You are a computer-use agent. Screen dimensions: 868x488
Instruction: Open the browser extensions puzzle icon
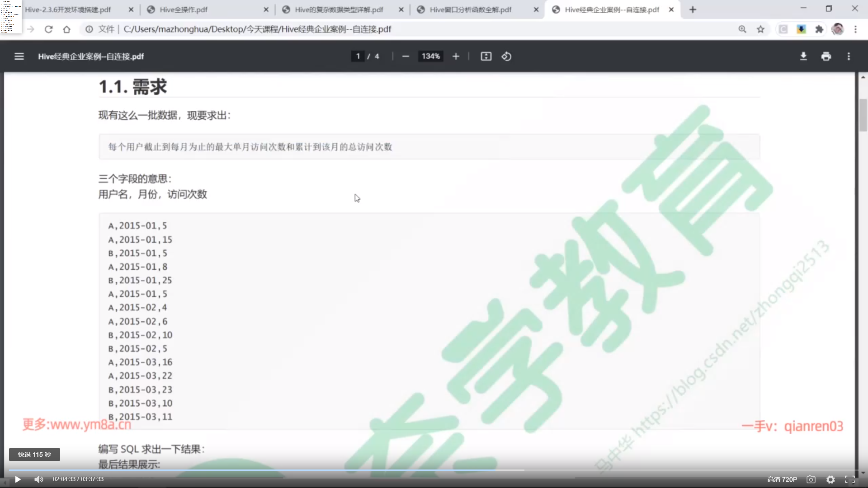[x=819, y=29]
